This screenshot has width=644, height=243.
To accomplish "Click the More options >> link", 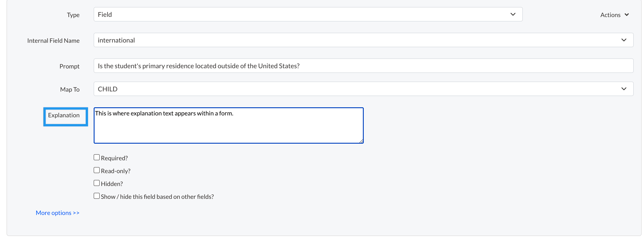I will tap(57, 213).
